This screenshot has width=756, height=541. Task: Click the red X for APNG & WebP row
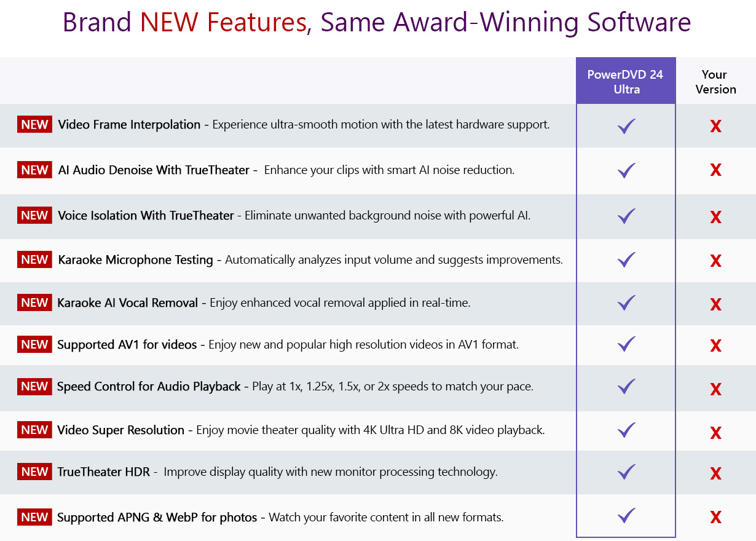tap(715, 517)
